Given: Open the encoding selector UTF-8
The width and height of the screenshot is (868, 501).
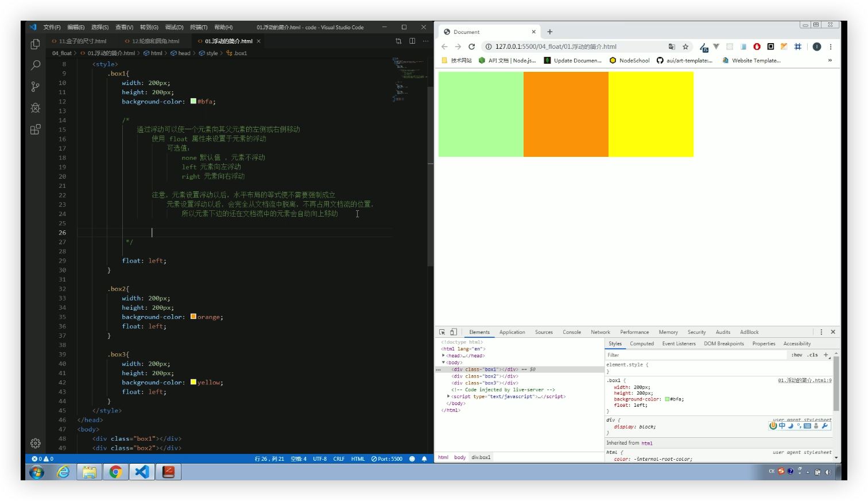Looking at the screenshot, I should tap(320, 458).
